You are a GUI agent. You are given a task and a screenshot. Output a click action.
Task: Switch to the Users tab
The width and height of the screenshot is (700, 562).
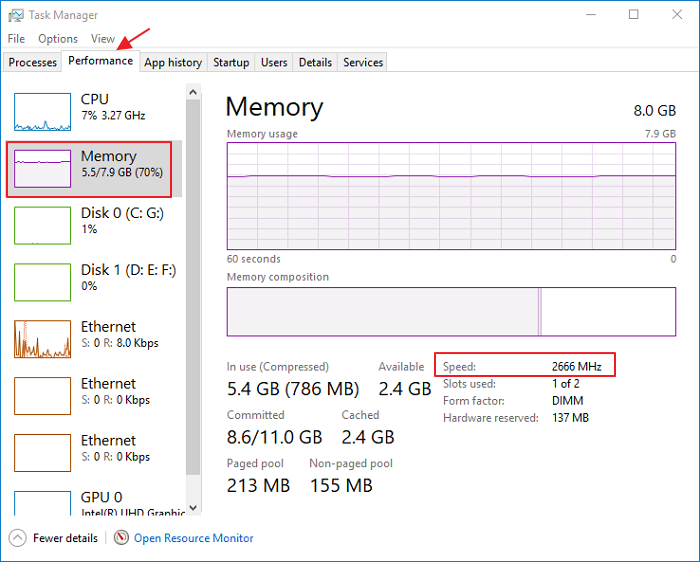tap(274, 62)
